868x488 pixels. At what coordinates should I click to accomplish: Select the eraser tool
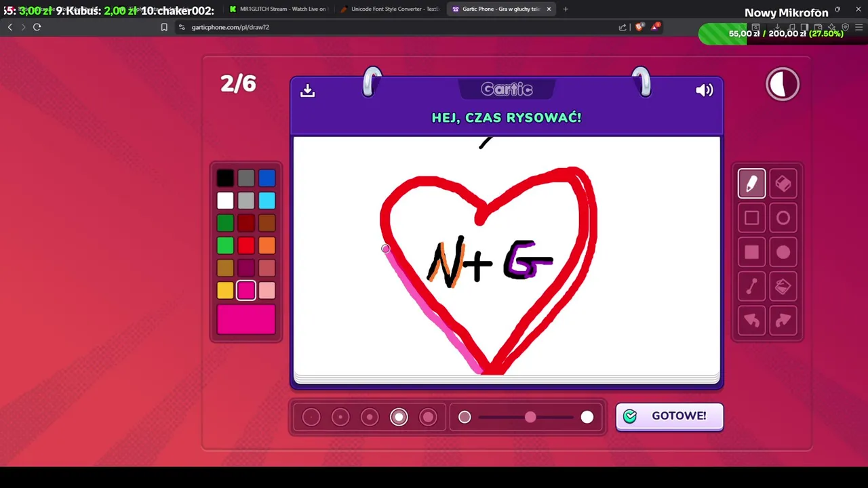pyautogui.click(x=783, y=184)
